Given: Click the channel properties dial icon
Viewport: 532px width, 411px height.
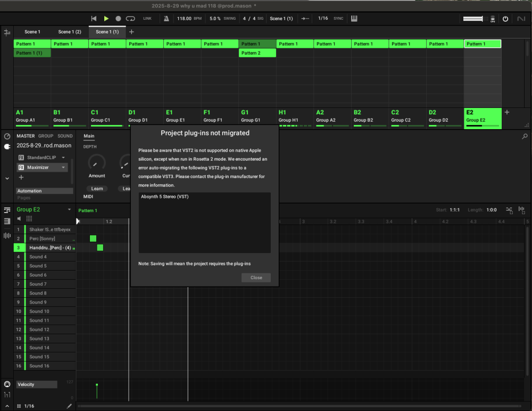Looking at the screenshot, I should coord(7,136).
